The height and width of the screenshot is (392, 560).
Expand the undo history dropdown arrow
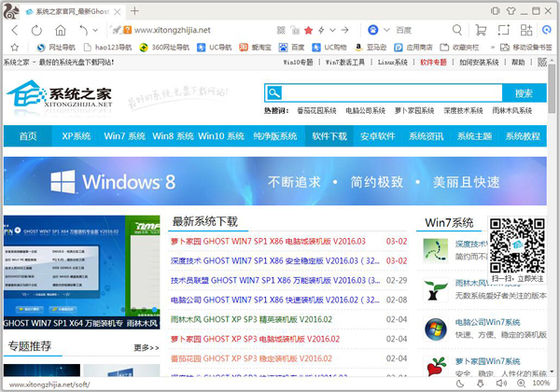pos(95,31)
